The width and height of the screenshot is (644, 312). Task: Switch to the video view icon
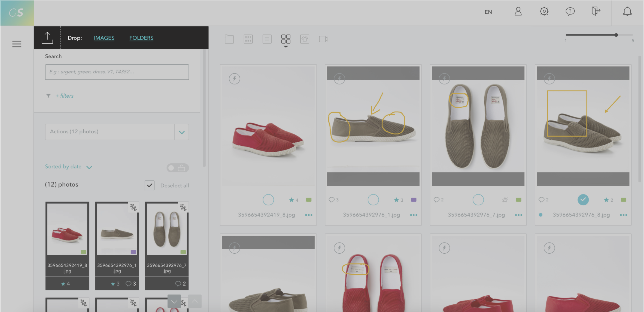coord(323,39)
